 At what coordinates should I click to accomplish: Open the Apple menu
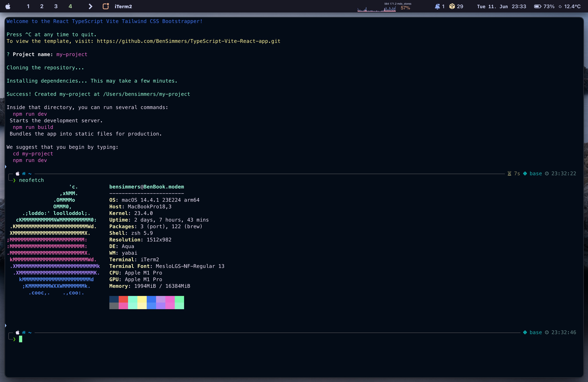8,6
